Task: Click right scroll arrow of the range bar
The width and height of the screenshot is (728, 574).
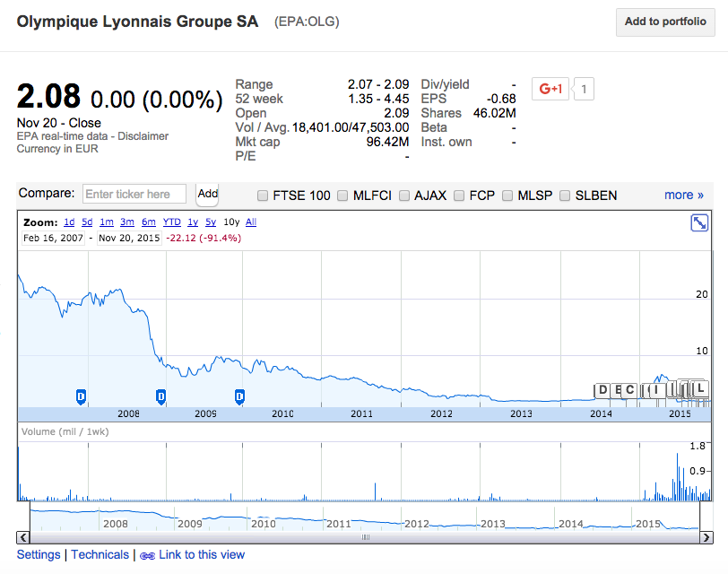Action: pos(706,537)
